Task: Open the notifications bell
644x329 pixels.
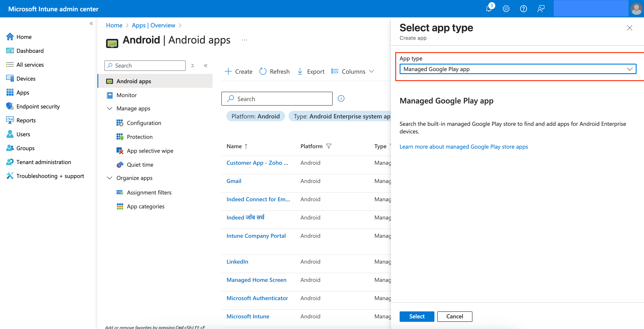Action: tap(489, 8)
